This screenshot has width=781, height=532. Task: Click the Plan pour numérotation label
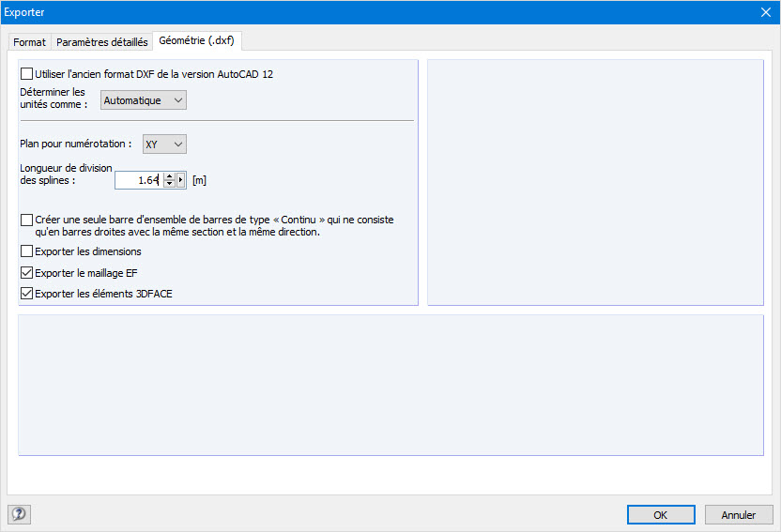pos(76,144)
